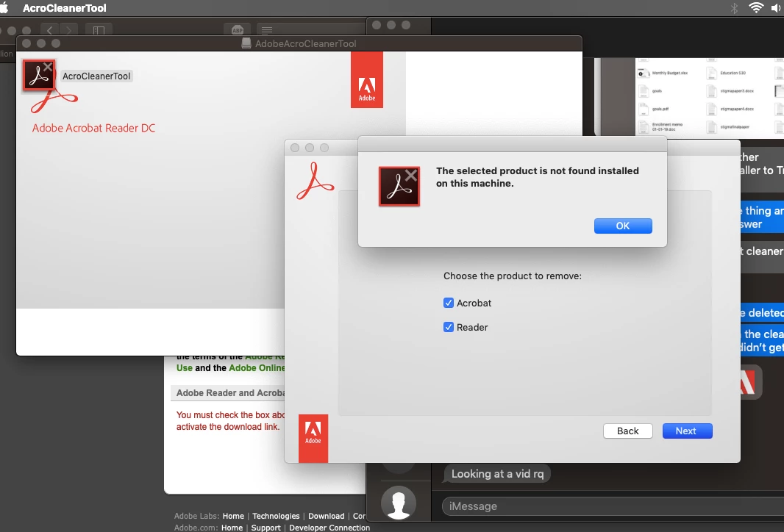Toggle the Safari sidebar button
The image size is (784, 532).
(99, 30)
